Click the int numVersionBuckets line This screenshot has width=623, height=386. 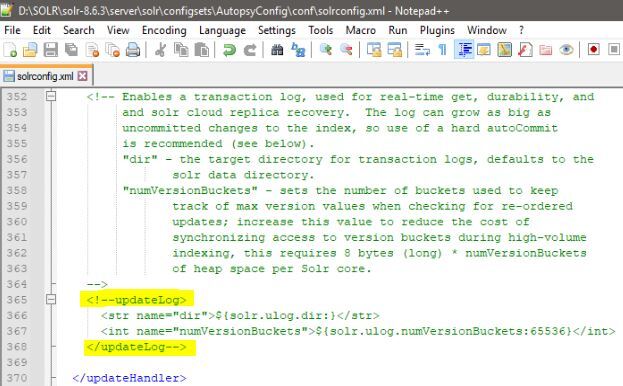[358, 331]
